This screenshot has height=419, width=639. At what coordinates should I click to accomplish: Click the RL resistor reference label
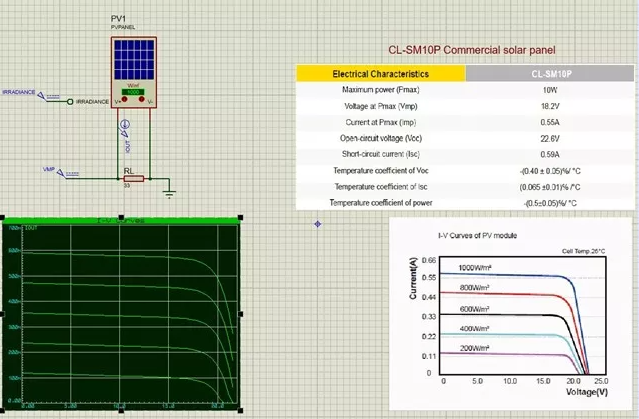coord(129,171)
